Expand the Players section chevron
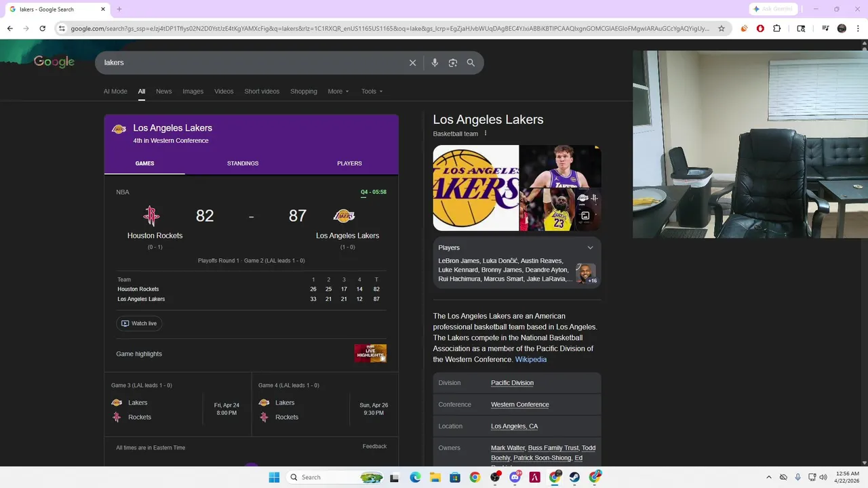868x488 pixels. 590,247
